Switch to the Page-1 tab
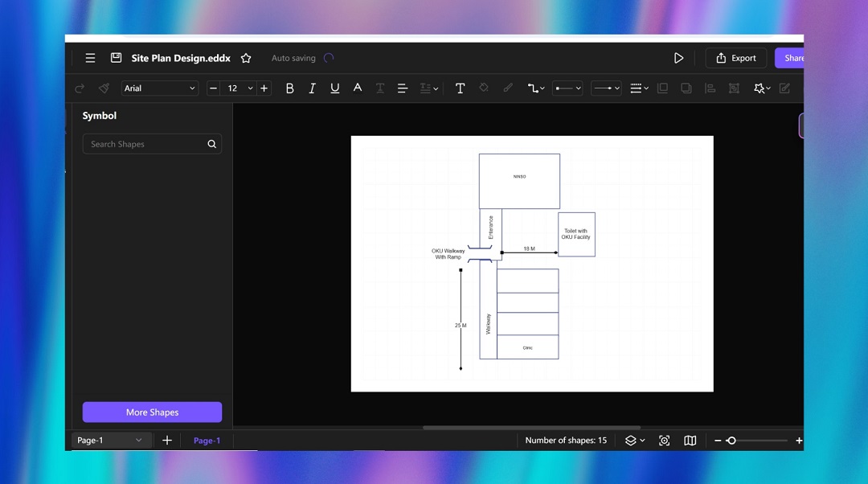 207,441
